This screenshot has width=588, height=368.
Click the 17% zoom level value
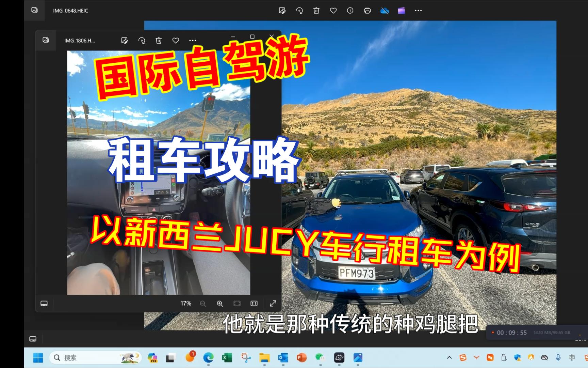[x=186, y=303]
